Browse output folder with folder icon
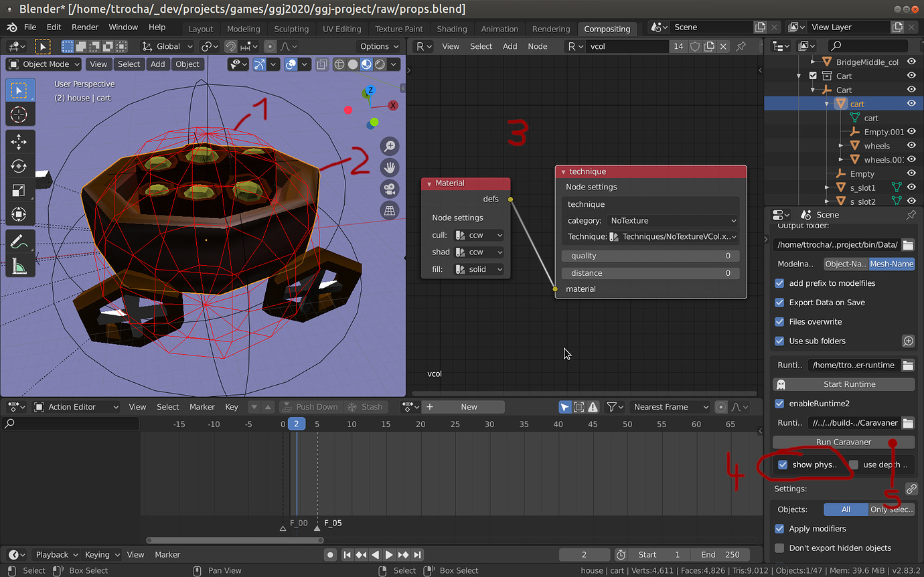Viewport: 924px width, 577px height. pyautogui.click(x=908, y=244)
